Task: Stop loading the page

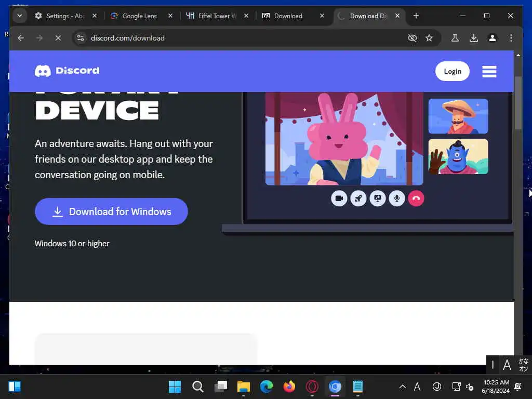Action: (58, 38)
